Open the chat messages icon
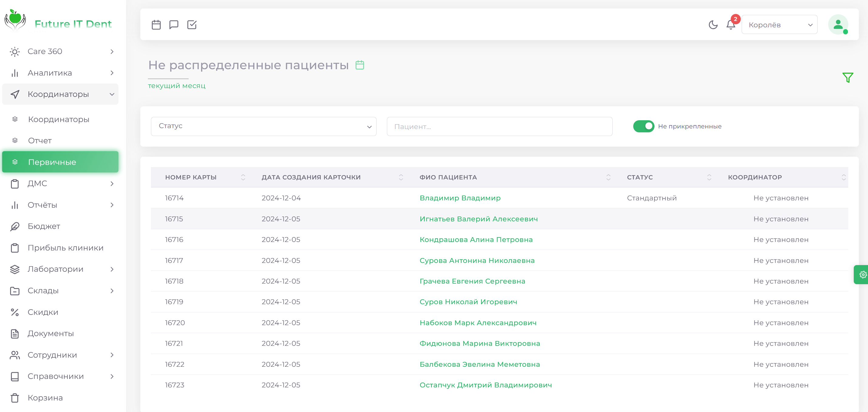868x412 pixels. [174, 25]
